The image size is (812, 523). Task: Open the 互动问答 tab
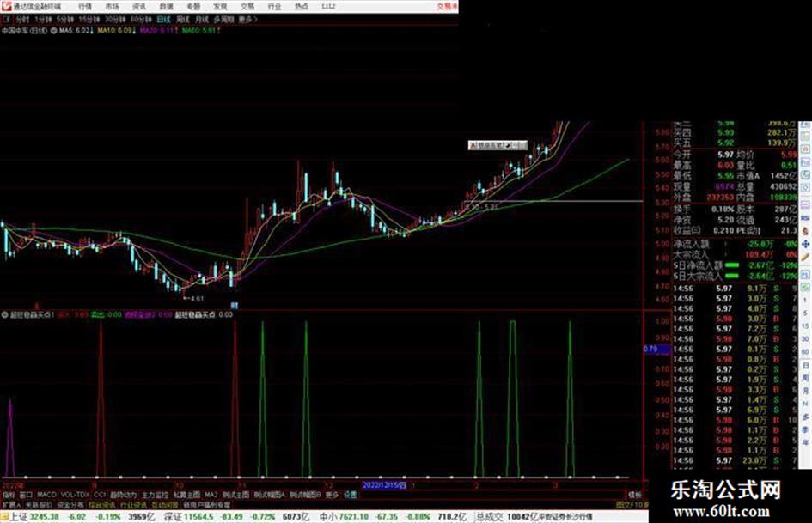pos(165,504)
